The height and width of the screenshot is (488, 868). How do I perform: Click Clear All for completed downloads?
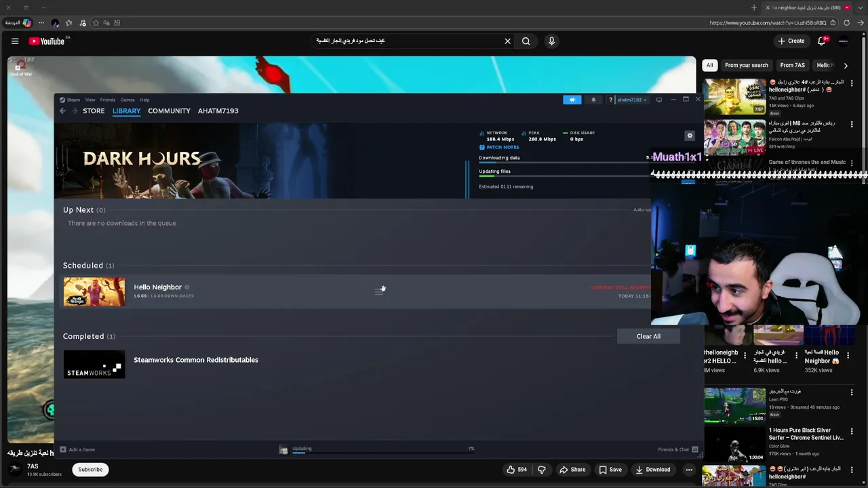click(x=648, y=336)
